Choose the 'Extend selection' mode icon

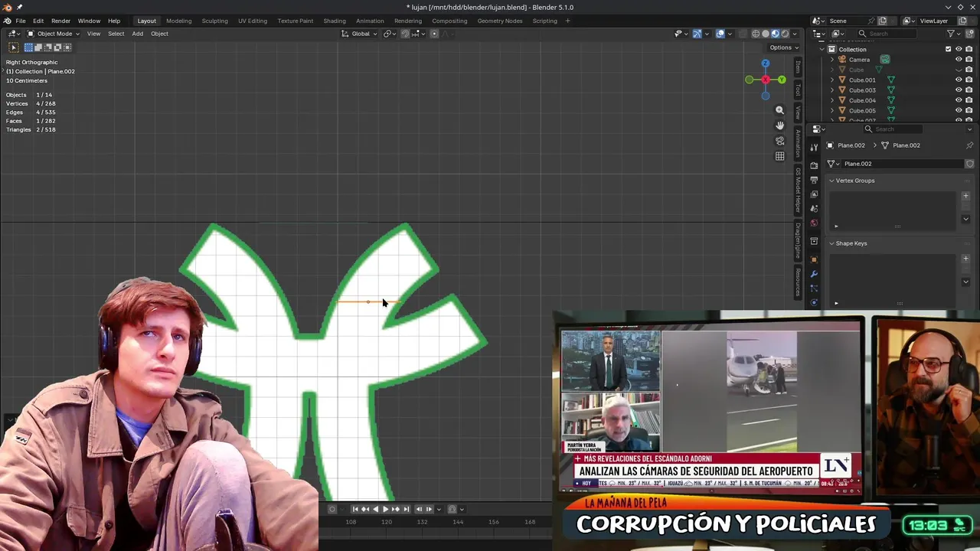pyautogui.click(x=38, y=47)
